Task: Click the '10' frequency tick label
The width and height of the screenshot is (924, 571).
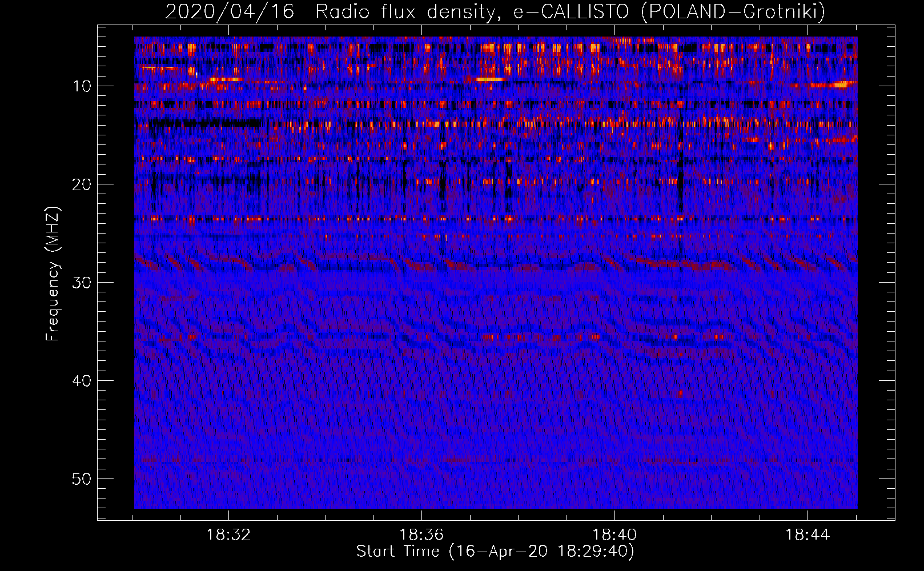Action: (x=82, y=86)
